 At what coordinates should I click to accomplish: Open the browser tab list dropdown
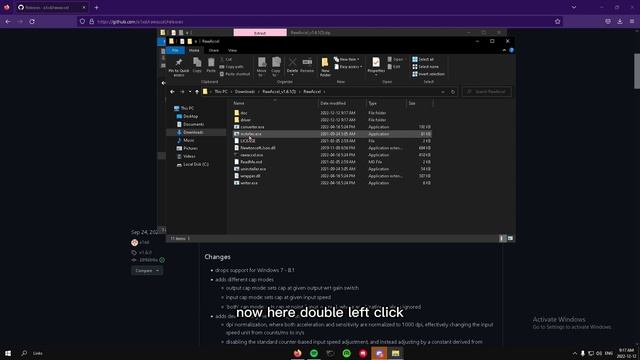click(x=574, y=7)
